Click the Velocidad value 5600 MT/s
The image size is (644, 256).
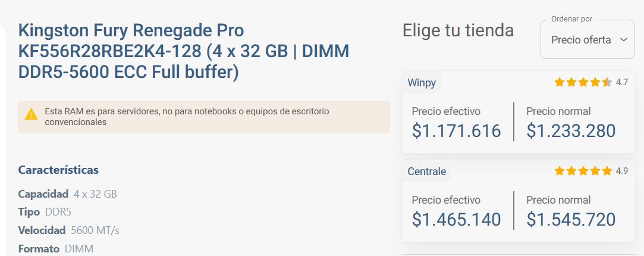[x=95, y=230]
